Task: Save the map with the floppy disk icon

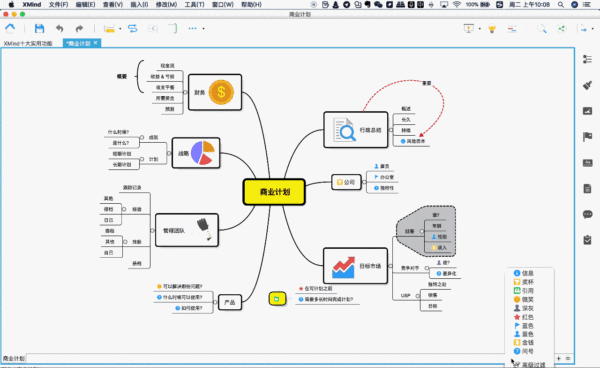Action: click(x=39, y=28)
